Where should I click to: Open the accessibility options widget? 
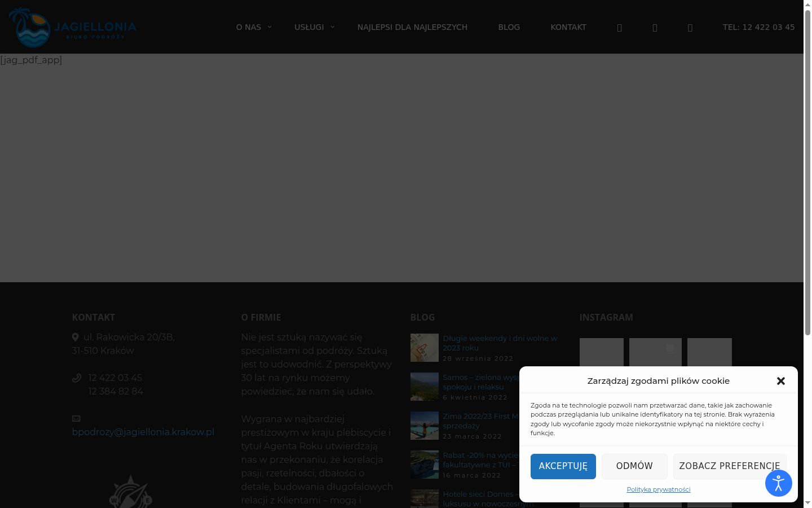click(779, 483)
